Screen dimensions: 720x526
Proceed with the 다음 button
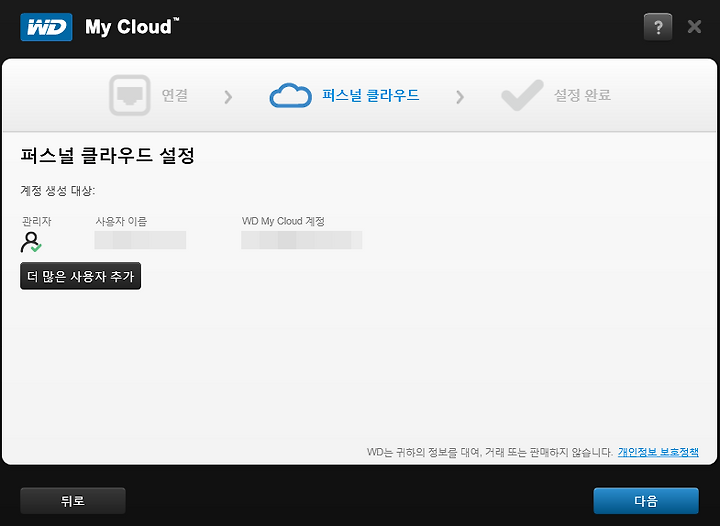coord(646,501)
